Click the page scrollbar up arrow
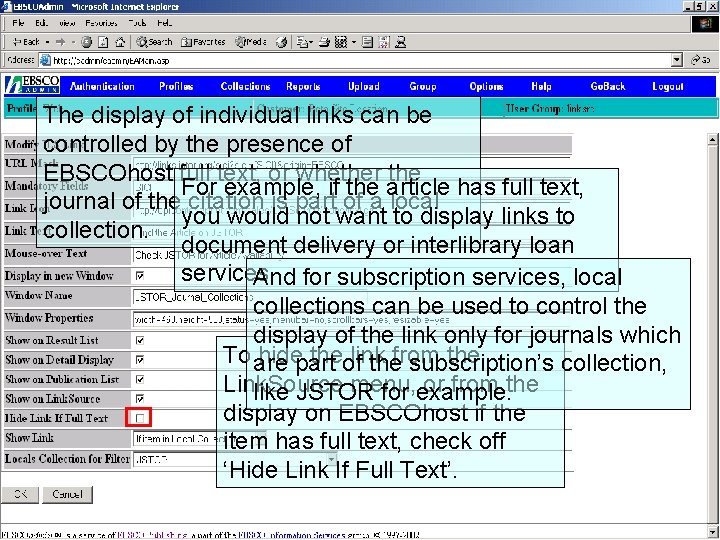Screen dimensions: 720x540 coord(713,139)
